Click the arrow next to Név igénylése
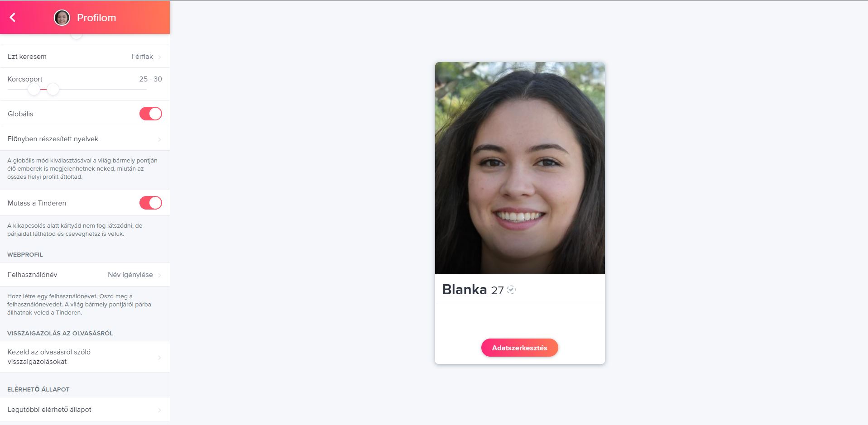The width and height of the screenshot is (868, 425). click(159, 275)
